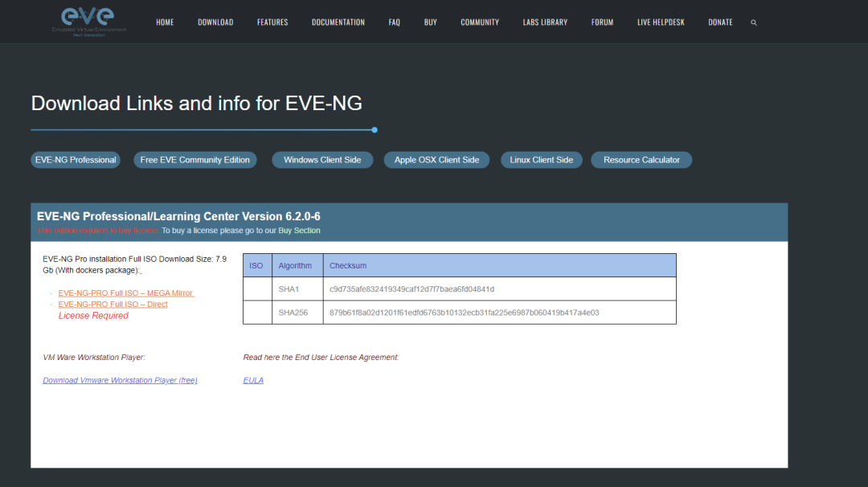
Task: Click the EVE-NG logo
Action: (88, 21)
